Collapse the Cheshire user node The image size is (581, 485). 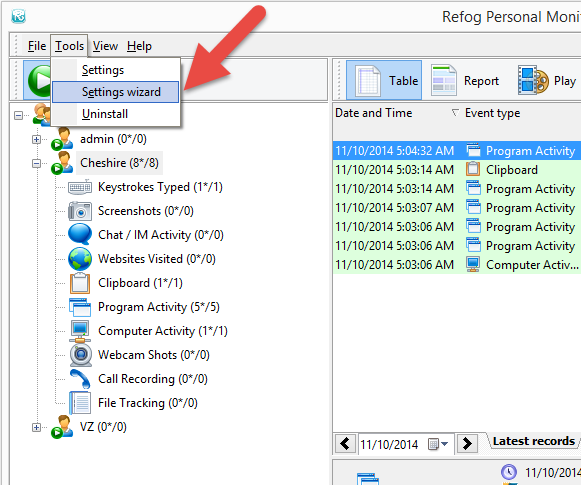point(36,163)
